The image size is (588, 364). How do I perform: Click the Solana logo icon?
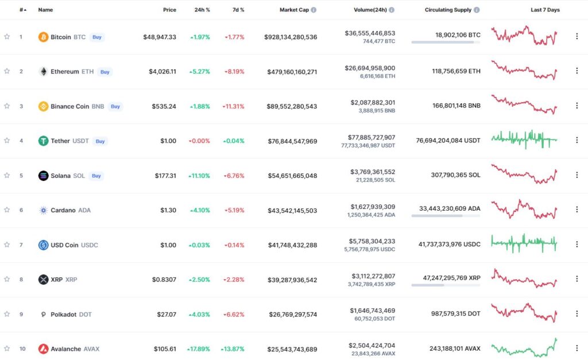pyautogui.click(x=43, y=176)
